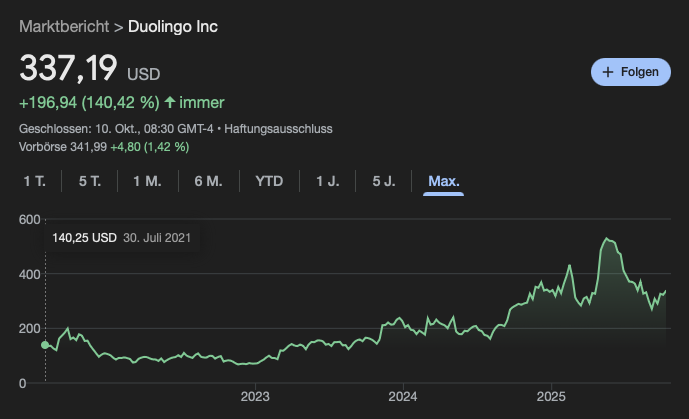Click the 2025 label on the time axis
The image size is (689, 419).
coord(551,396)
